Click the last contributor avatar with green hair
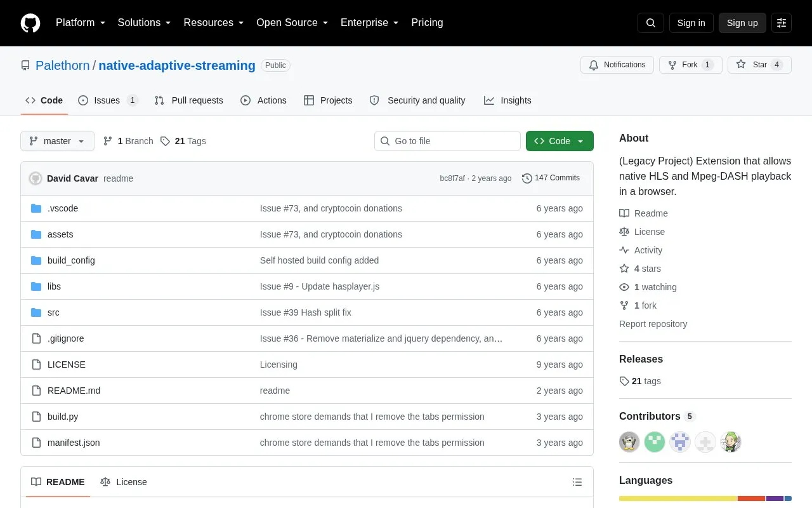Screen dimensions: 812x508 click(x=731, y=442)
